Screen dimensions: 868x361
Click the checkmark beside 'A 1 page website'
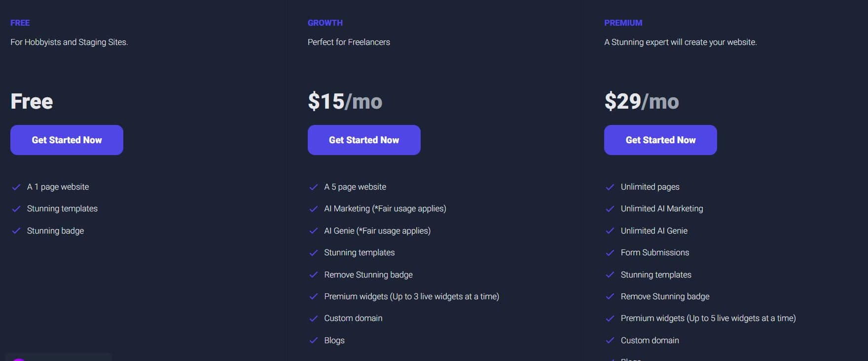16,187
